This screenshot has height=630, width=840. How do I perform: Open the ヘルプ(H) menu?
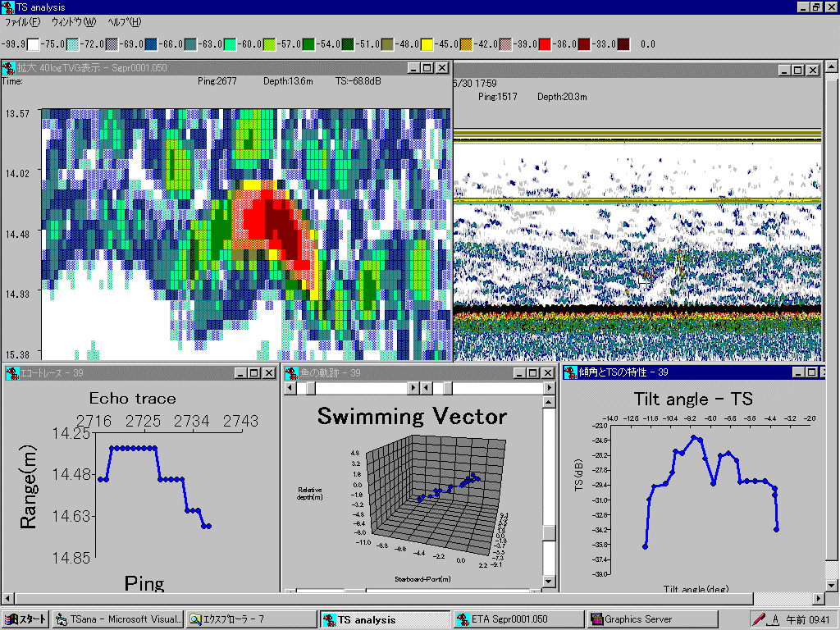pos(125,22)
